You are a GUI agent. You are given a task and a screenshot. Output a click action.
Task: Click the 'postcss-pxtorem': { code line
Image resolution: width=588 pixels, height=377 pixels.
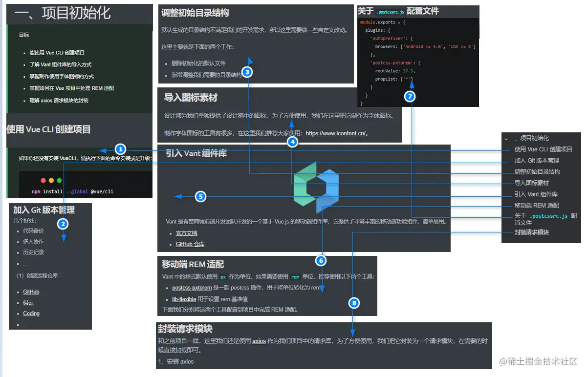pos(395,63)
